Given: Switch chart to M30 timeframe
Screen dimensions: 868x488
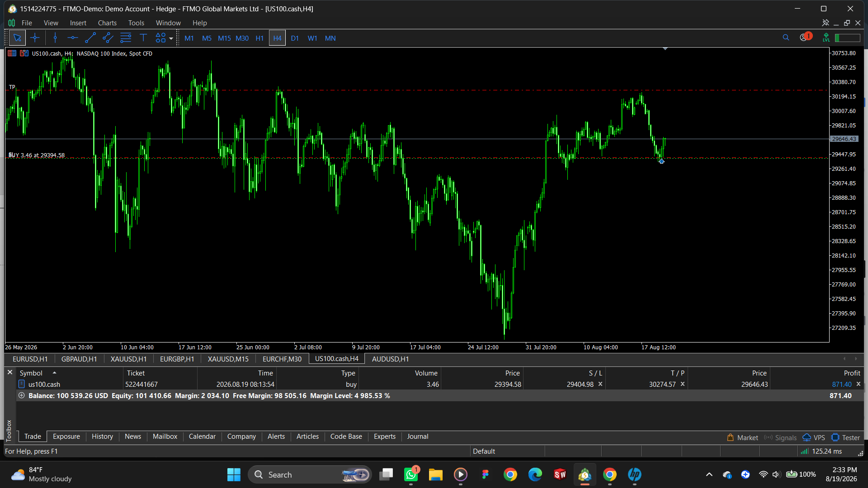Looking at the screenshot, I should pyautogui.click(x=242, y=38).
